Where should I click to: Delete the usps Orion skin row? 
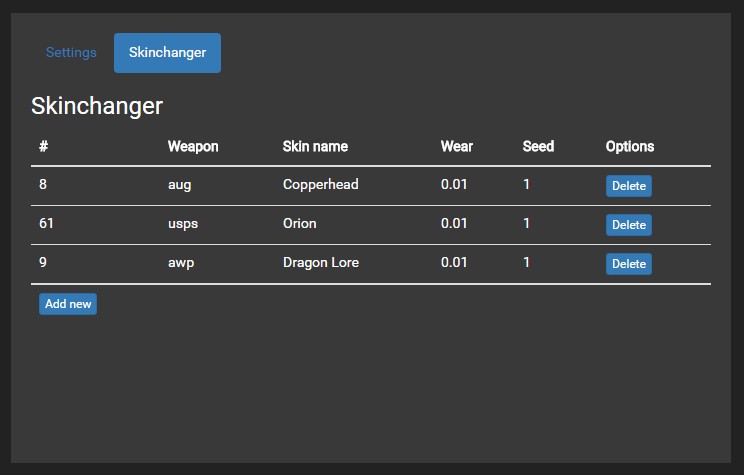pos(629,224)
